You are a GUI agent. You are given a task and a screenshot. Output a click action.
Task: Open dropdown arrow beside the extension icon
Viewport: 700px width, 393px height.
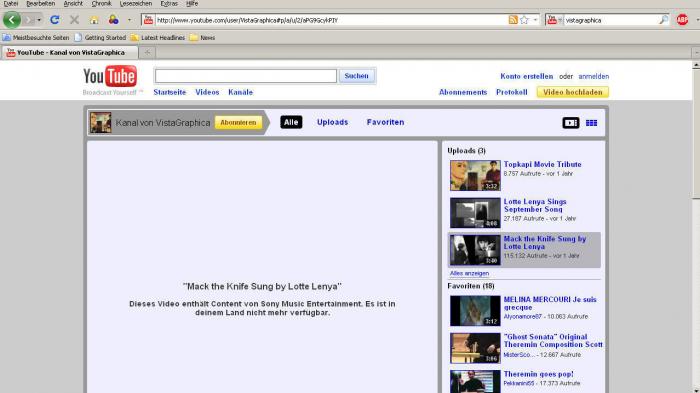pyautogui.click(x=129, y=20)
